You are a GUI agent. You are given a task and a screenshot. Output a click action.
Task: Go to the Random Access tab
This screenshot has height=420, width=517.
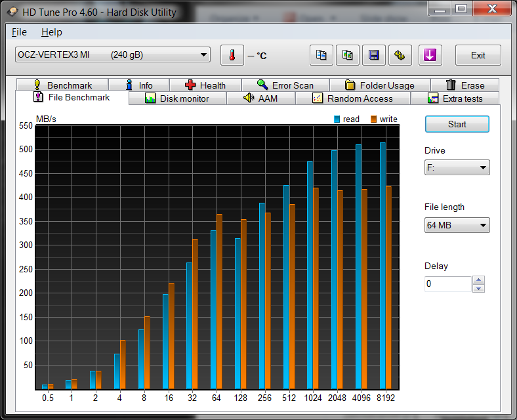click(352, 98)
